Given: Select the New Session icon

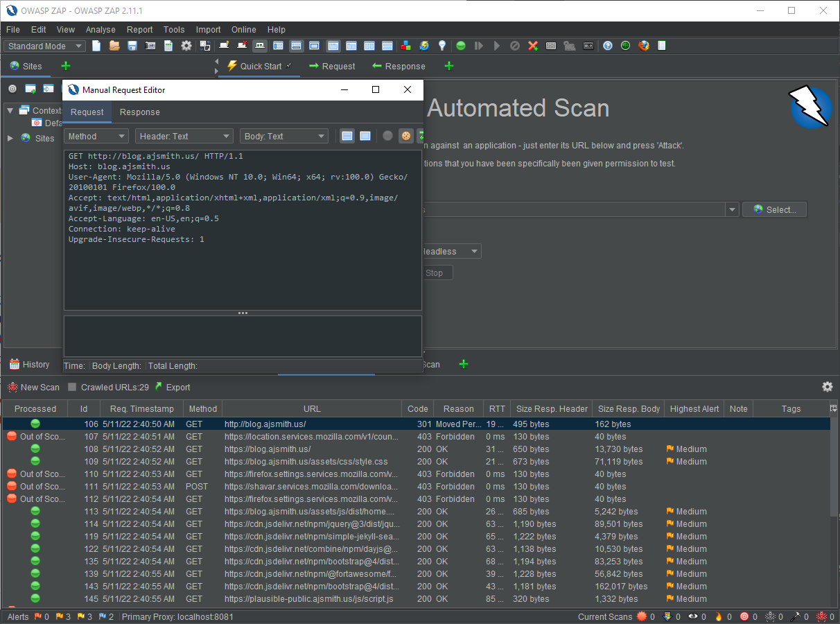Looking at the screenshot, I should point(96,45).
